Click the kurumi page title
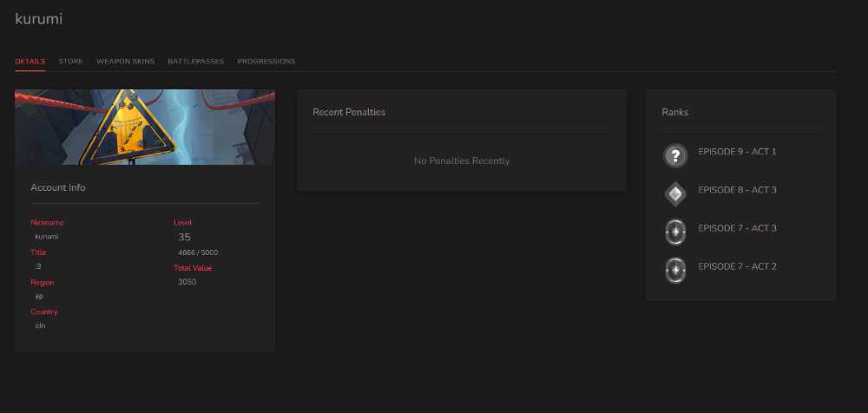Viewport: 868px width, 413px height. click(x=39, y=19)
